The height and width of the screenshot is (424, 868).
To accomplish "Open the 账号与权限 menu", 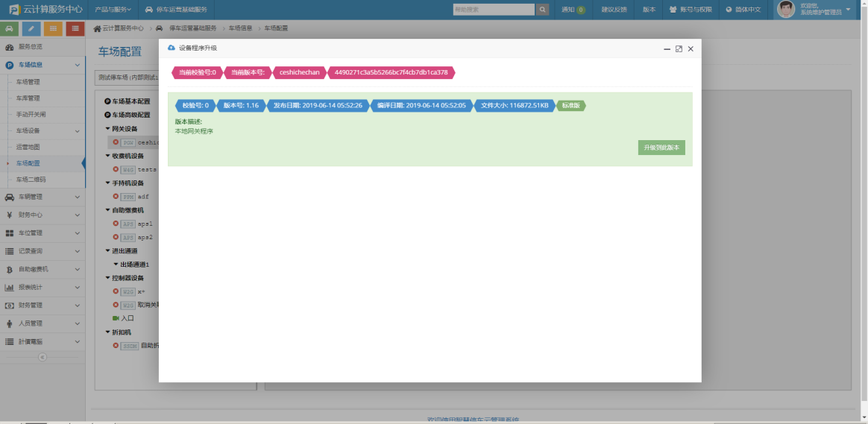I will tap(691, 10).
